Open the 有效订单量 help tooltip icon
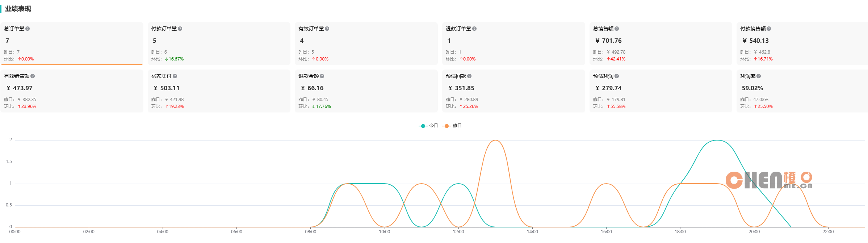The width and height of the screenshot is (868, 243). point(327,29)
